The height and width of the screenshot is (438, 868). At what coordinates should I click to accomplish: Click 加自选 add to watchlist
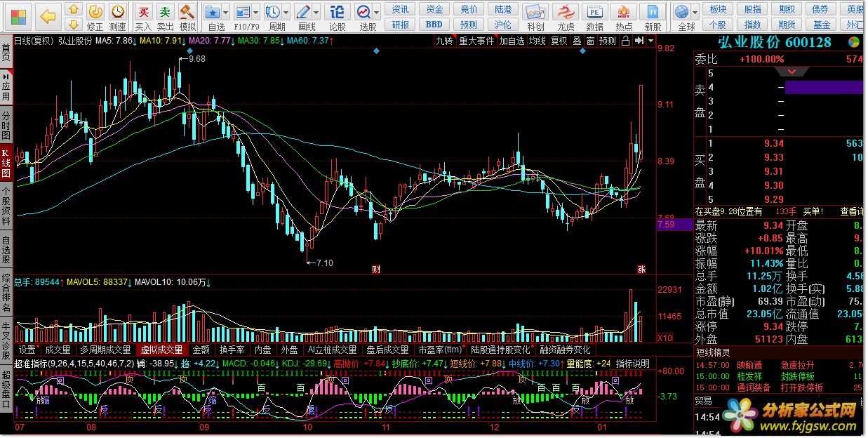pos(512,41)
